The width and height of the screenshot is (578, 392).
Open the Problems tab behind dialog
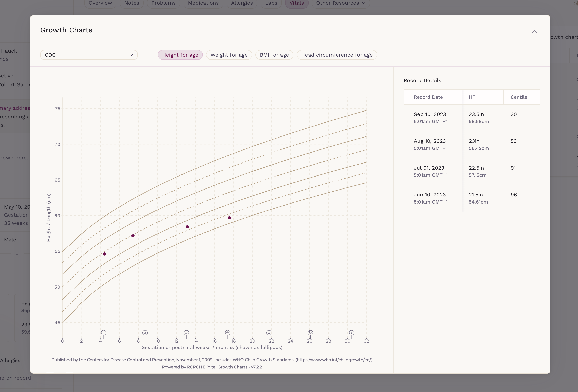point(163,3)
